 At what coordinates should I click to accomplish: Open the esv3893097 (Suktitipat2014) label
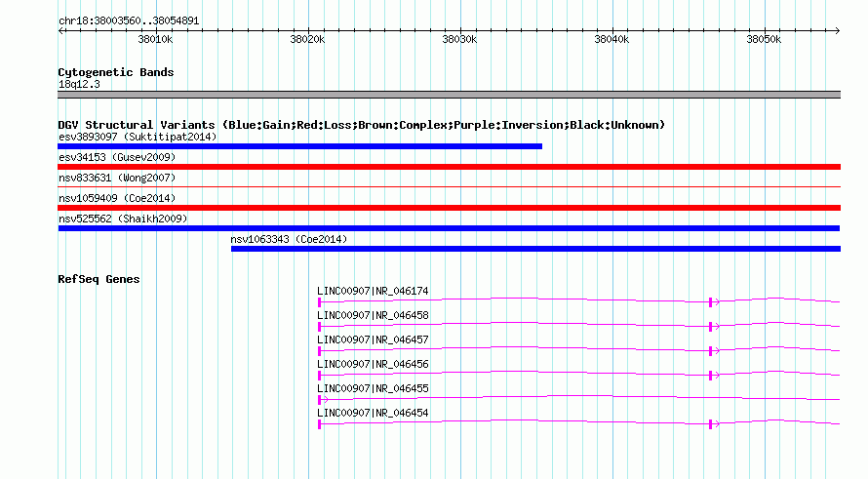(x=138, y=137)
